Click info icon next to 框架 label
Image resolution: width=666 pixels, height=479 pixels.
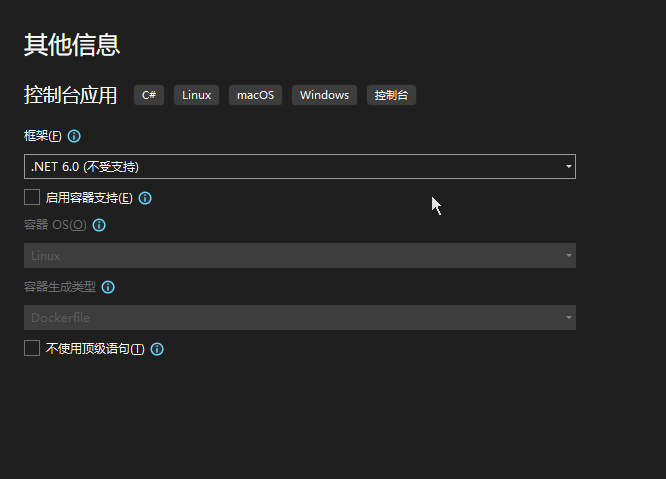click(74, 136)
